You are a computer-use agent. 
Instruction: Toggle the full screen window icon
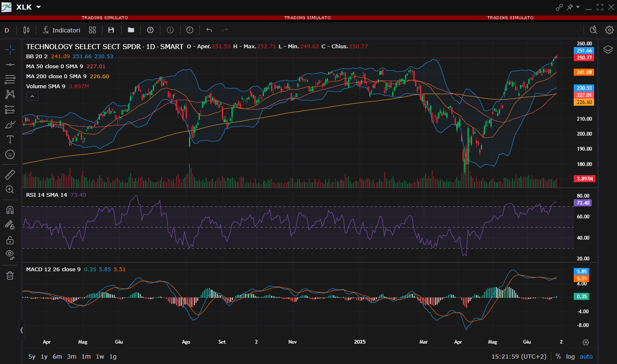pos(600,7)
